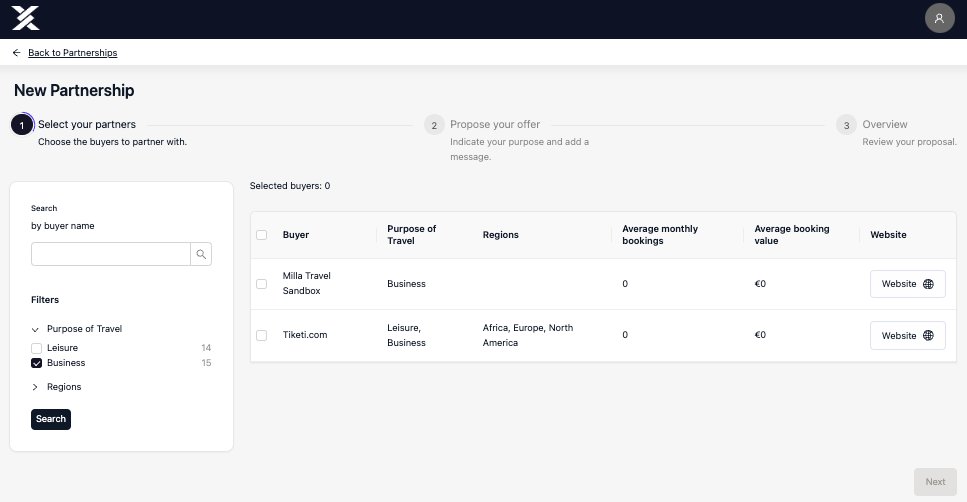Click the back arrow icon
This screenshot has width=967, height=502.
17,53
